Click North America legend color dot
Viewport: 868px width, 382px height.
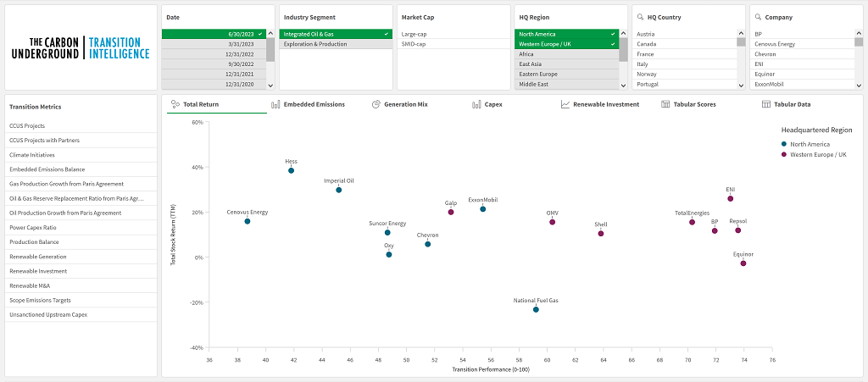(x=784, y=144)
